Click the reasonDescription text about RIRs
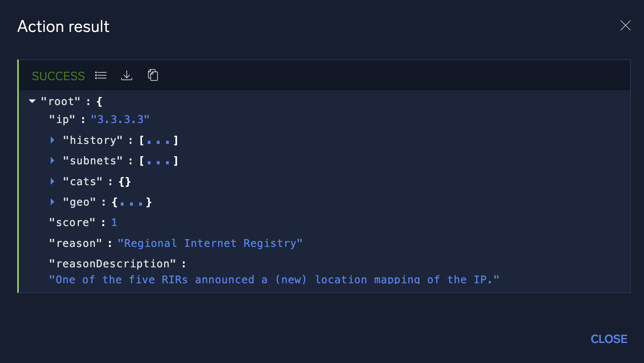644x363 pixels. [274, 279]
